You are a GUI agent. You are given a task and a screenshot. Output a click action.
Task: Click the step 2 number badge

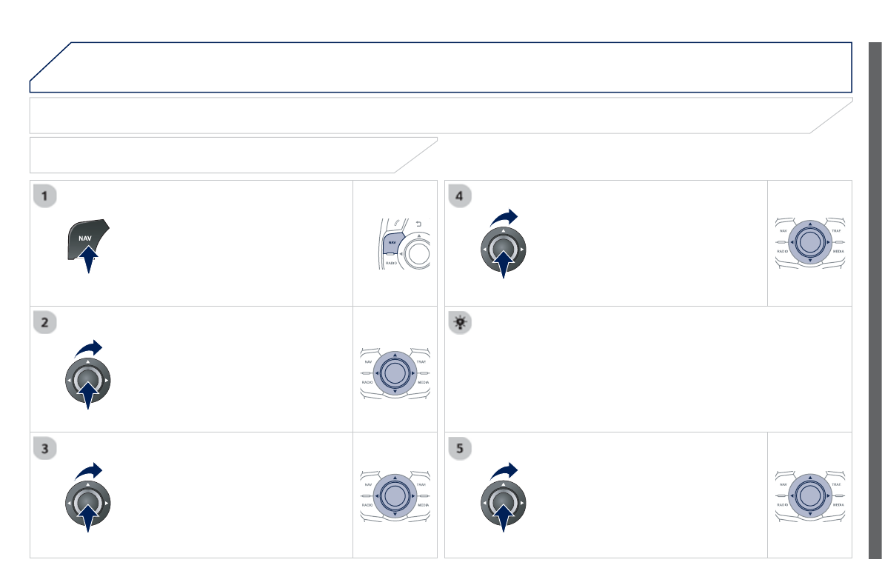tap(46, 322)
